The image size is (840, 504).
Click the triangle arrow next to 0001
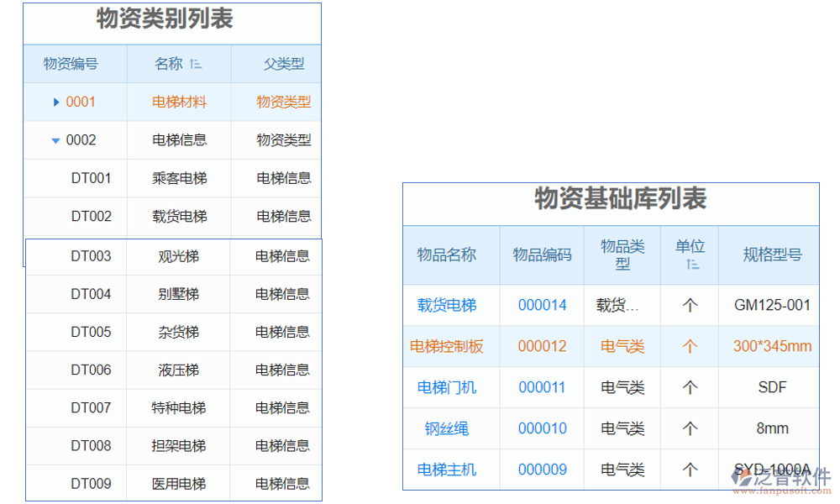point(55,102)
